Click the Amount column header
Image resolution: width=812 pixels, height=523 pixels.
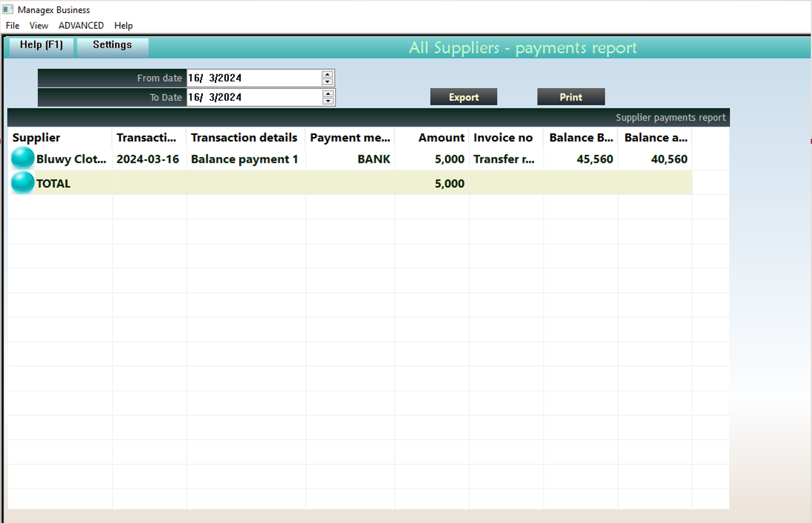tap(441, 137)
